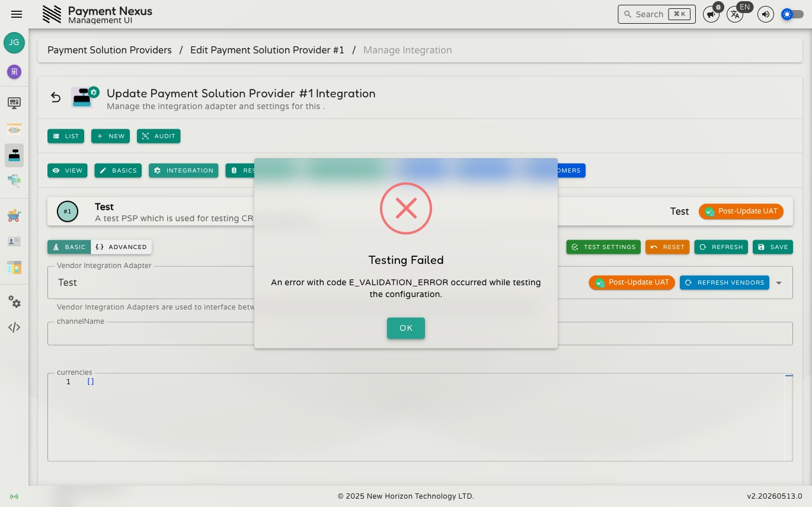The height and width of the screenshot is (507, 812).
Task: Click the Post-Update UAT badge in adapter field
Action: tap(632, 283)
